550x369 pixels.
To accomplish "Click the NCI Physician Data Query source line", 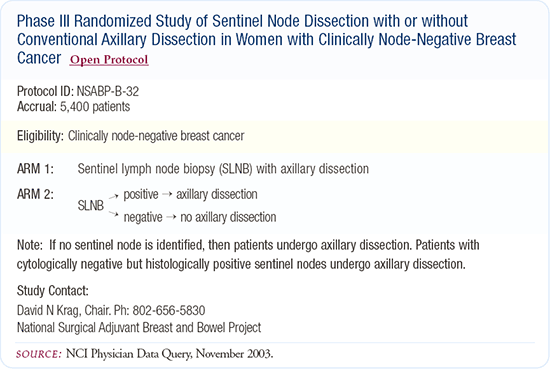I will [x=145, y=354].
